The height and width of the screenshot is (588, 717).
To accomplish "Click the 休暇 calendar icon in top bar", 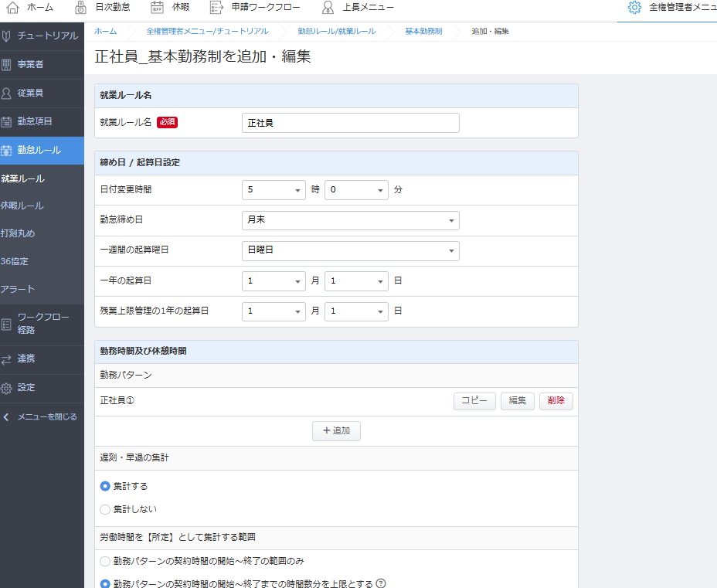I will (x=157, y=8).
